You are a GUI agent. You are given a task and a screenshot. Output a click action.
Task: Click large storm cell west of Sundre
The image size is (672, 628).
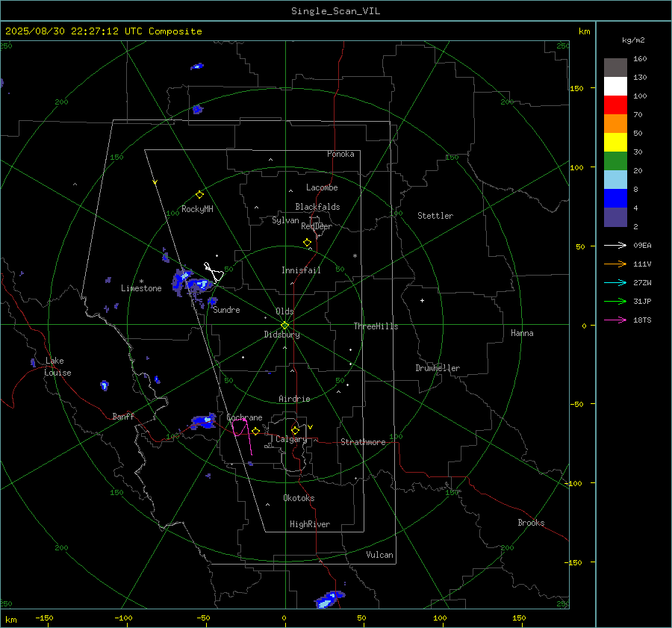pos(192,283)
